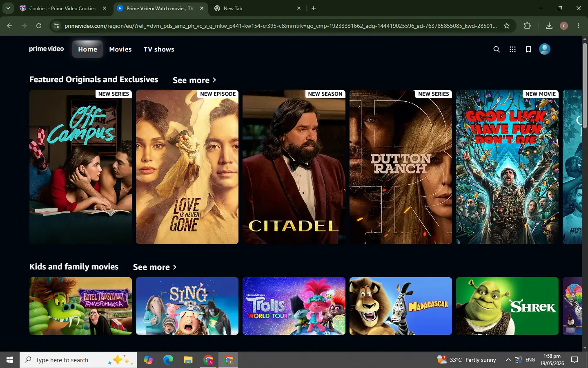The height and width of the screenshot is (368, 588).
Task: Open Citadel new season poster
Action: [294, 167]
